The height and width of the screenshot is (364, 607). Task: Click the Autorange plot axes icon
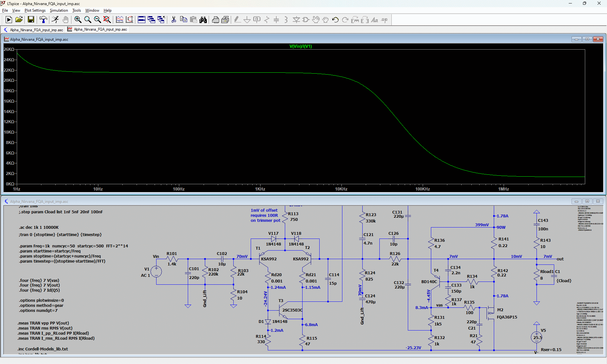point(129,20)
